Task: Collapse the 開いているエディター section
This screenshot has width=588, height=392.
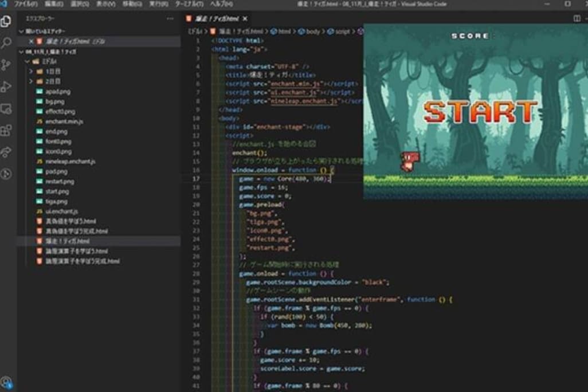Action: [x=42, y=32]
